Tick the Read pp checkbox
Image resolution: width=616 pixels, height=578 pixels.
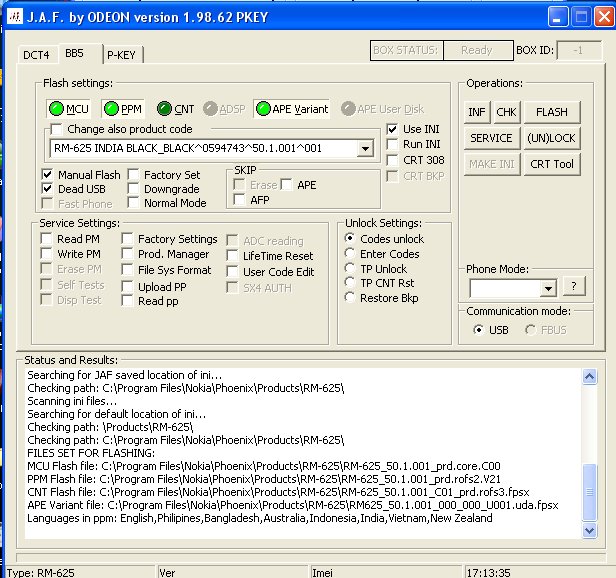coord(127,301)
